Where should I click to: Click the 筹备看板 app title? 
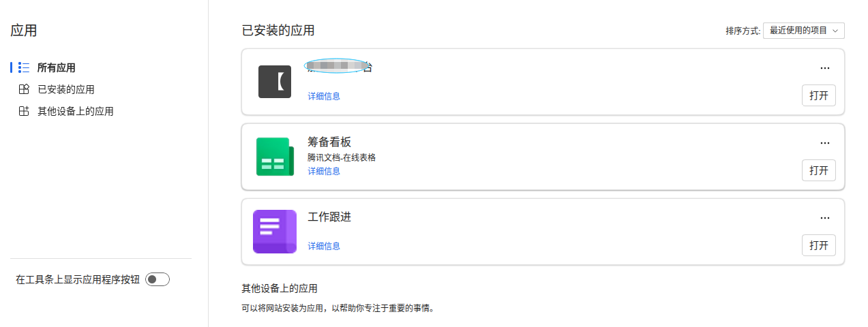click(329, 142)
